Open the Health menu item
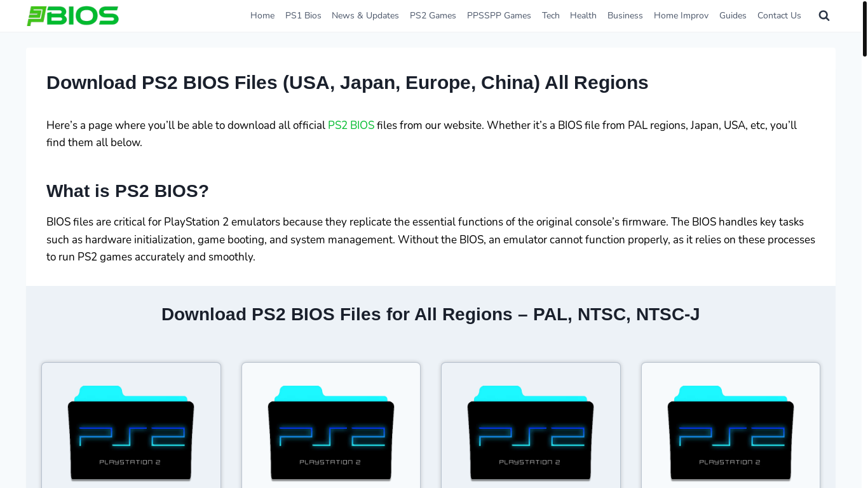 click(583, 16)
